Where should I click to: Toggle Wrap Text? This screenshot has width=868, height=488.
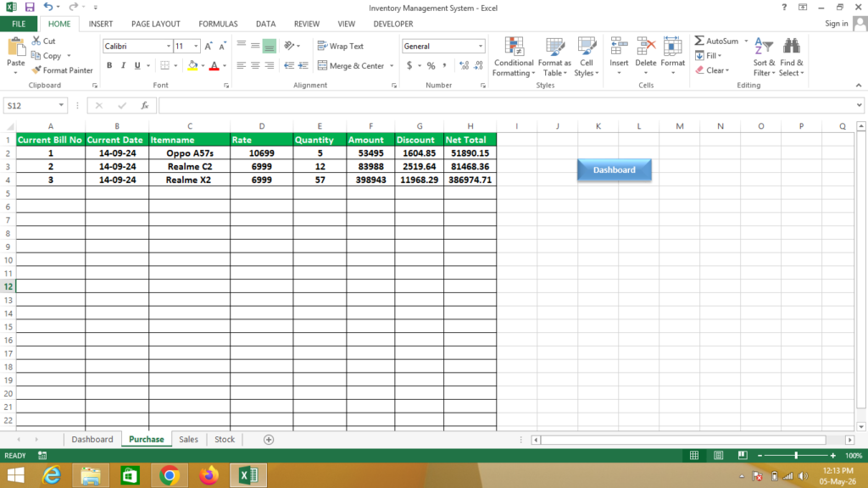coord(341,46)
